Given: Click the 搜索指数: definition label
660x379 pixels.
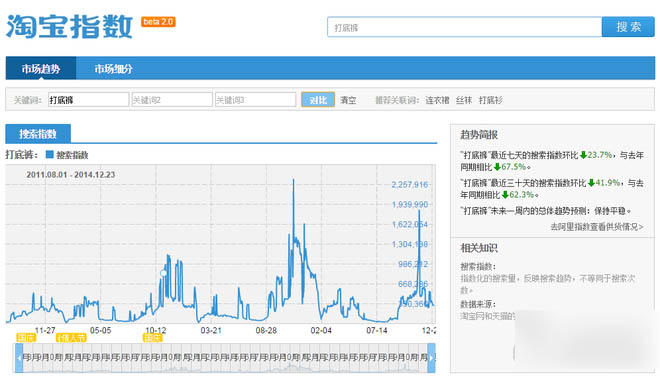Looking at the screenshot, I should (x=478, y=267).
